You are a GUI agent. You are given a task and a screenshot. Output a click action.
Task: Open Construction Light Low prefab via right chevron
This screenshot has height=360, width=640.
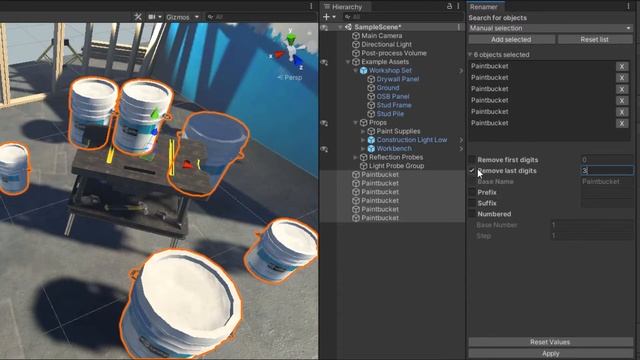tap(461, 140)
